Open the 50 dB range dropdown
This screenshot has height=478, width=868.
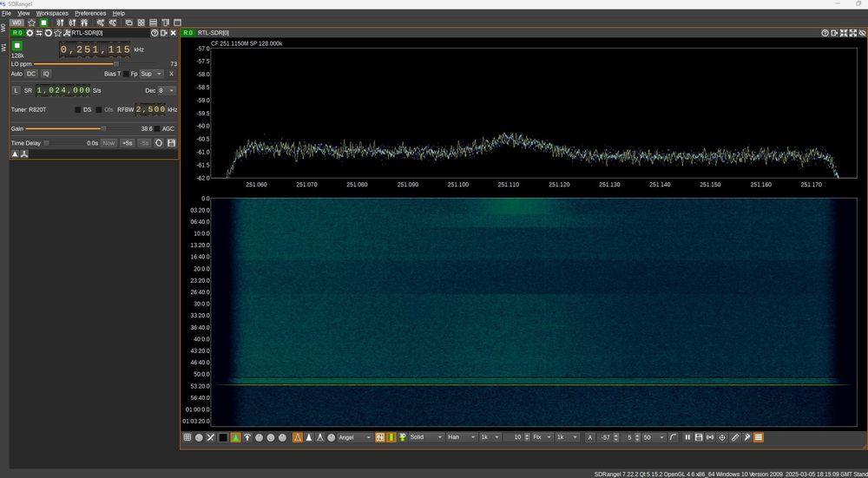click(x=654, y=437)
